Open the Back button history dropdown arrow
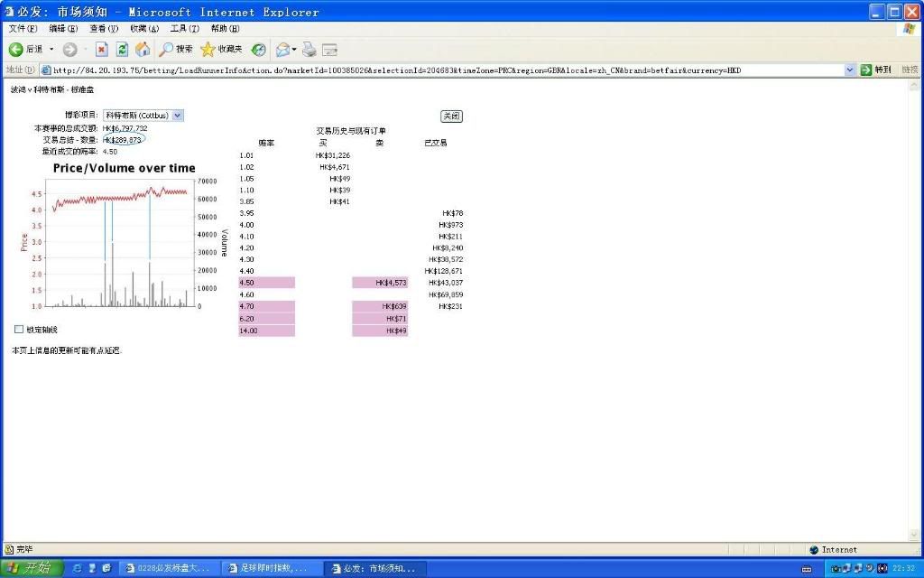 pyautogui.click(x=51, y=50)
